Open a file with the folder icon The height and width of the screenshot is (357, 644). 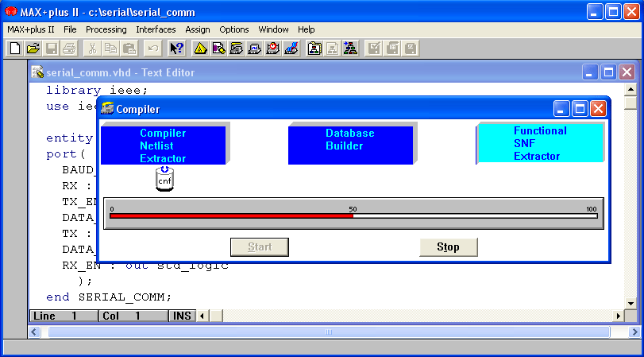tap(33, 49)
